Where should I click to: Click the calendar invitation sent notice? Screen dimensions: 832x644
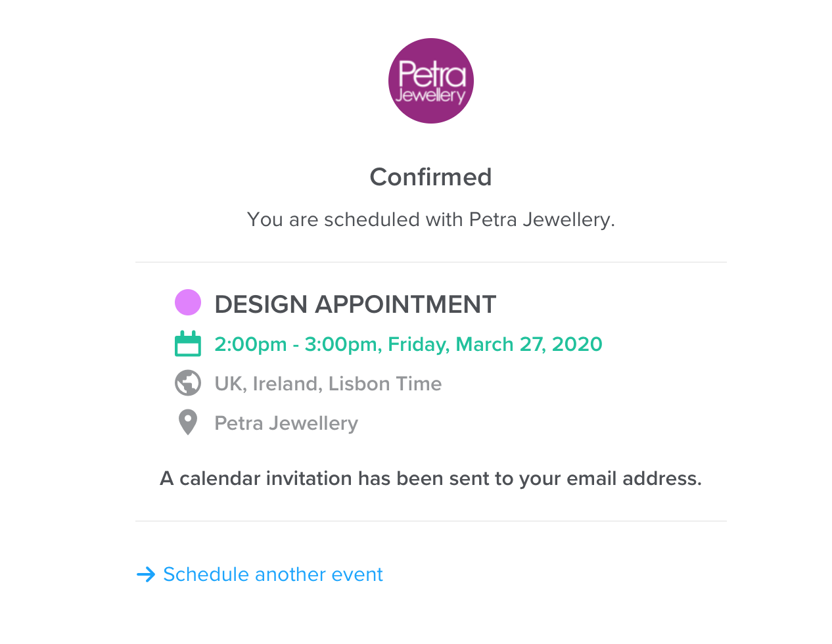(430, 478)
